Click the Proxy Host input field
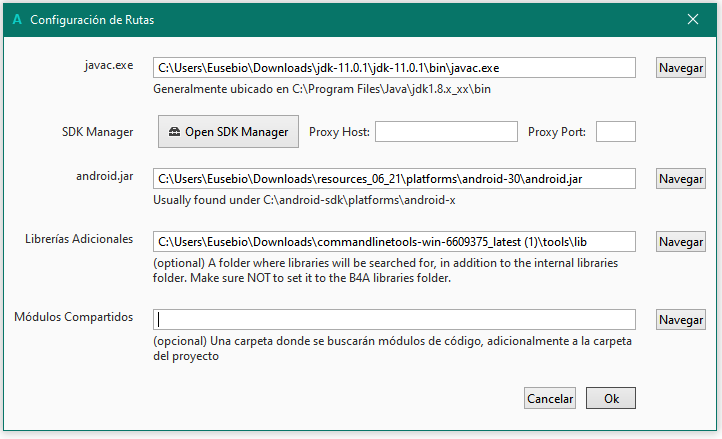722x439 pixels. (446, 132)
